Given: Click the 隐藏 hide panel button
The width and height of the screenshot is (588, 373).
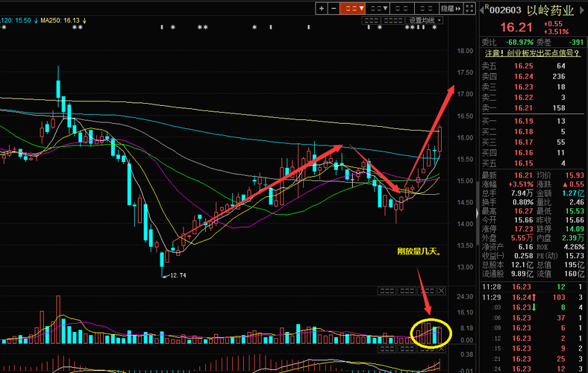Looking at the screenshot, I should [451, 8].
